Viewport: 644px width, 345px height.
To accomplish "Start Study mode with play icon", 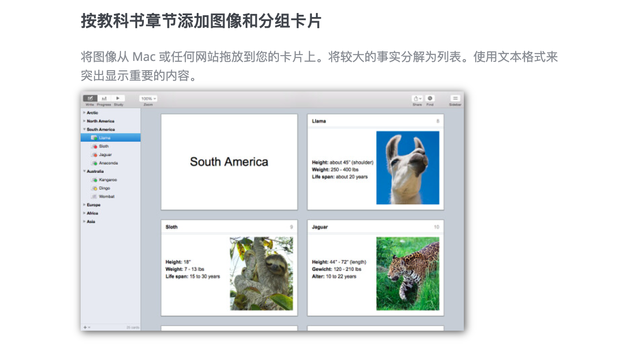I will 118,98.
